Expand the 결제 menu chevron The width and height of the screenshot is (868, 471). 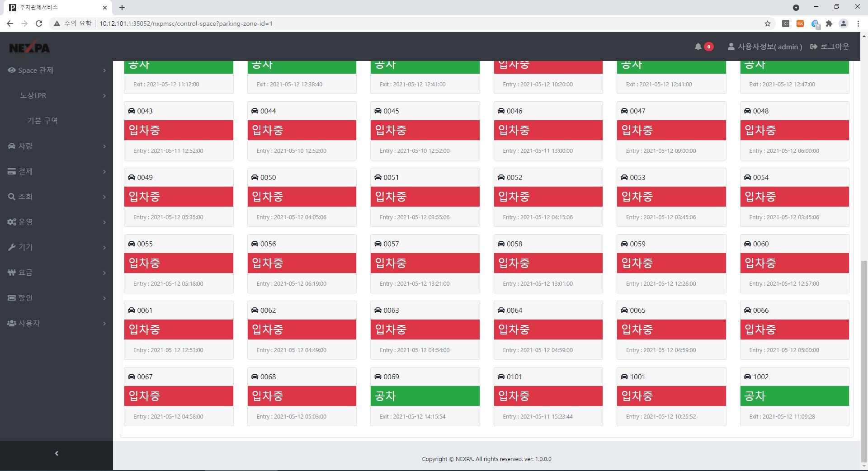104,171
